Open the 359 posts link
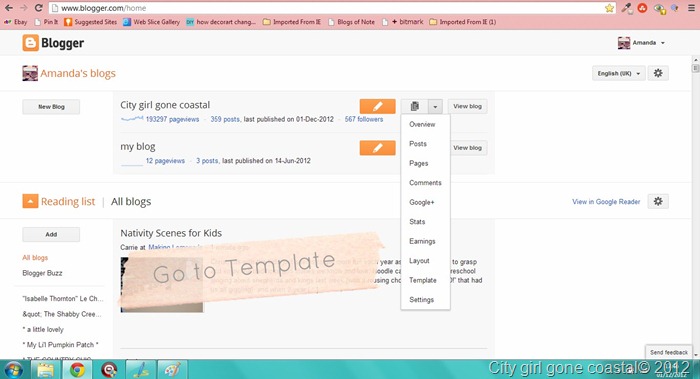This screenshot has width=700, height=379. tap(225, 119)
